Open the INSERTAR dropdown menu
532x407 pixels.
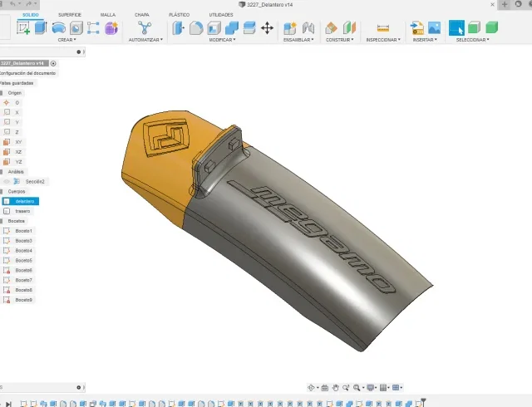pyautogui.click(x=425, y=40)
